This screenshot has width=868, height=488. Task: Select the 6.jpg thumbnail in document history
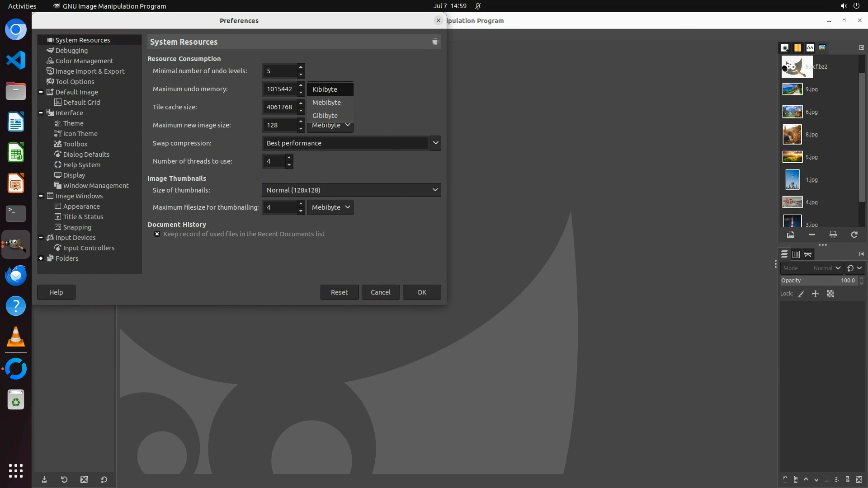click(793, 112)
